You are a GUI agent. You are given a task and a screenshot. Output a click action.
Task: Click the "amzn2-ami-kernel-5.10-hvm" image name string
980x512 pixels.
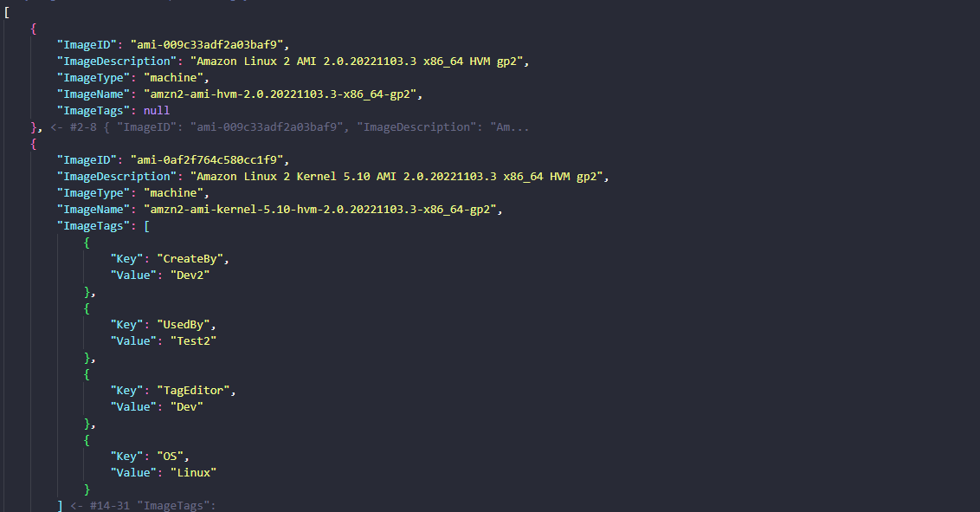[322, 210]
